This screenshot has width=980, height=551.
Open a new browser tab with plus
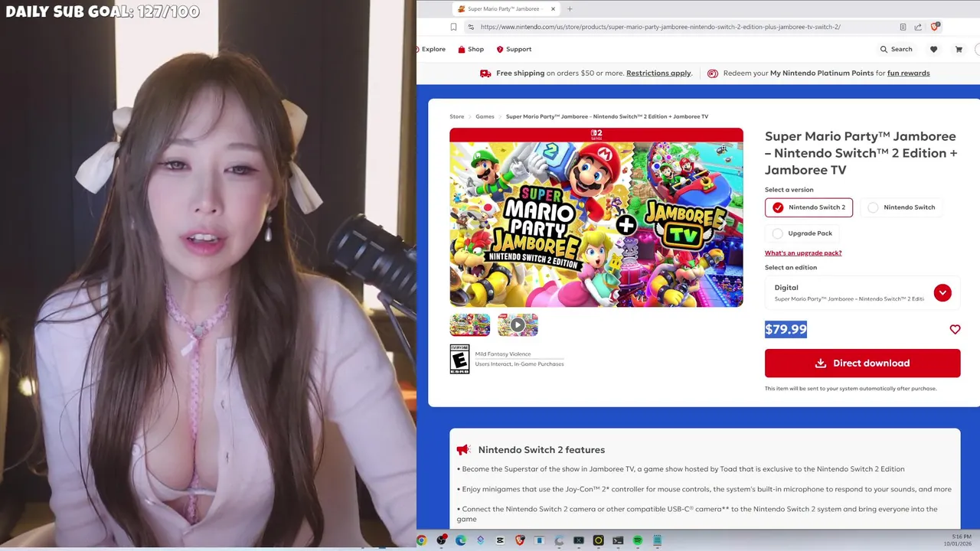(x=570, y=9)
